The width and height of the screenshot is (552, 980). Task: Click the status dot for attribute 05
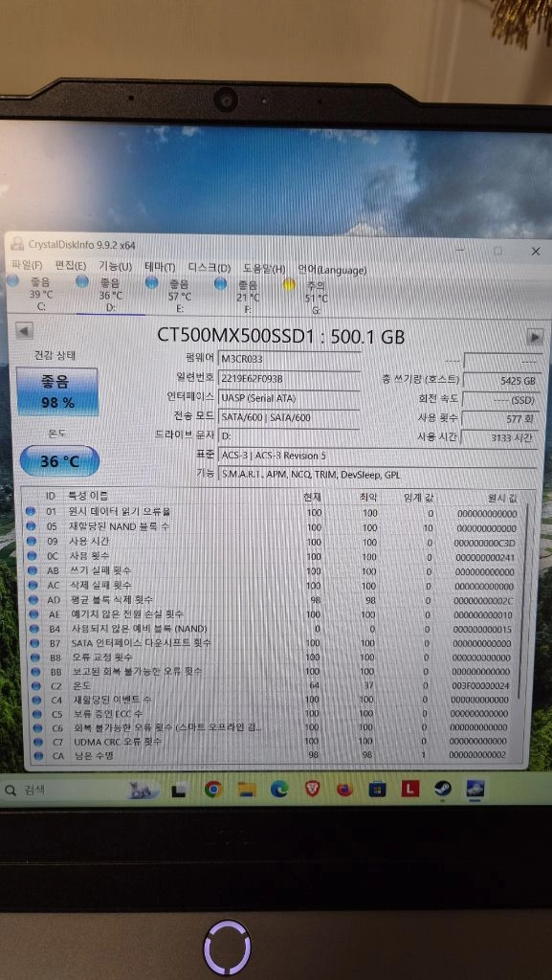coord(30,526)
